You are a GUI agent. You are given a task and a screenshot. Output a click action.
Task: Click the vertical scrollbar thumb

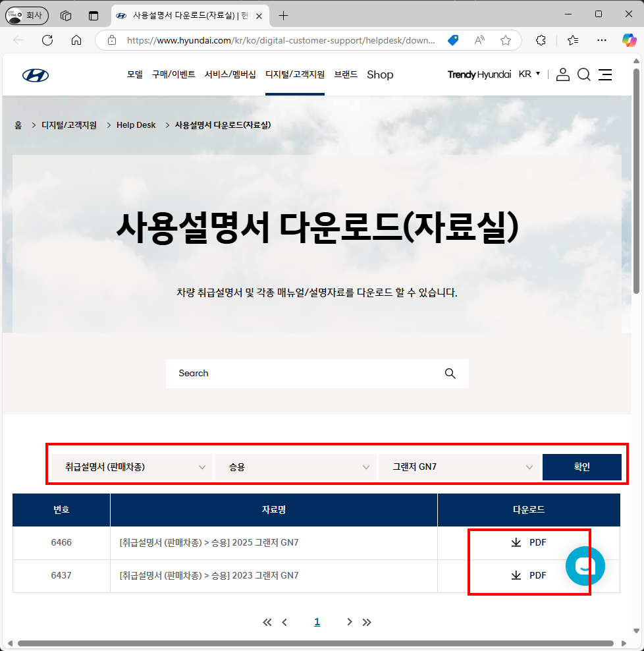[637, 181]
